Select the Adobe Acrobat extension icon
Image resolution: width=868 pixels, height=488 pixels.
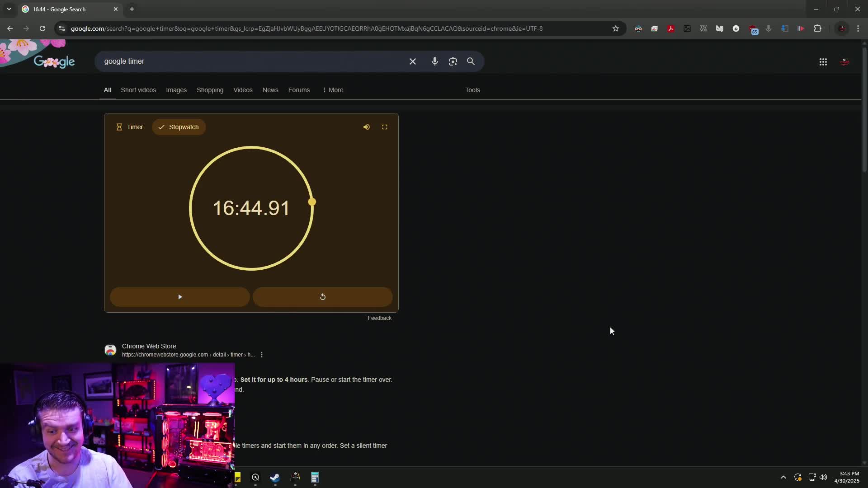pyautogui.click(x=671, y=28)
